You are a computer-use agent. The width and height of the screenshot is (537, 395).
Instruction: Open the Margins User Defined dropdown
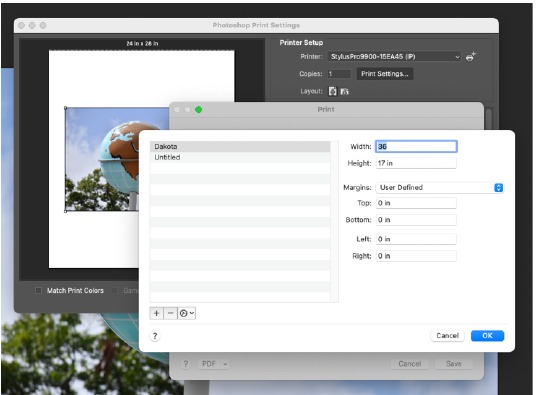pos(440,187)
